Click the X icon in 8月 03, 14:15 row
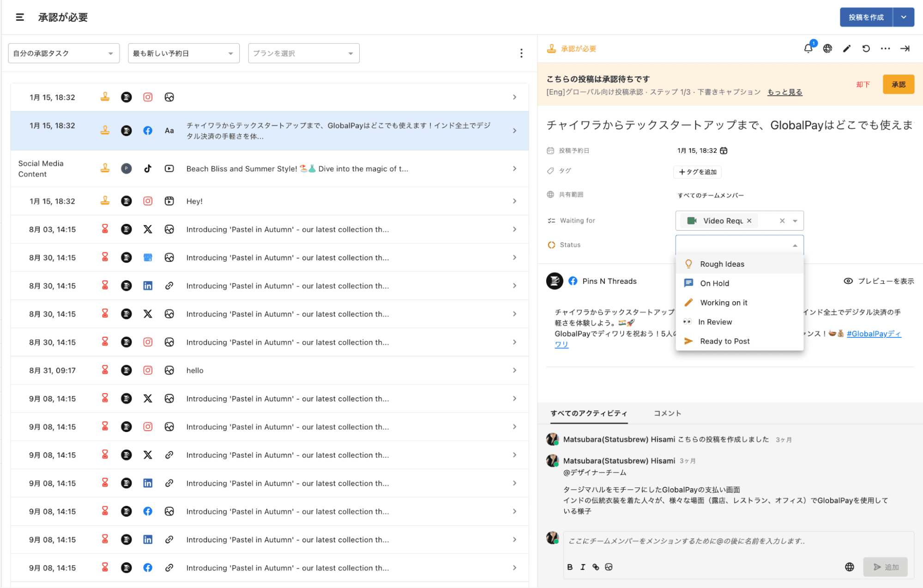Image resolution: width=923 pixels, height=588 pixels. point(148,229)
